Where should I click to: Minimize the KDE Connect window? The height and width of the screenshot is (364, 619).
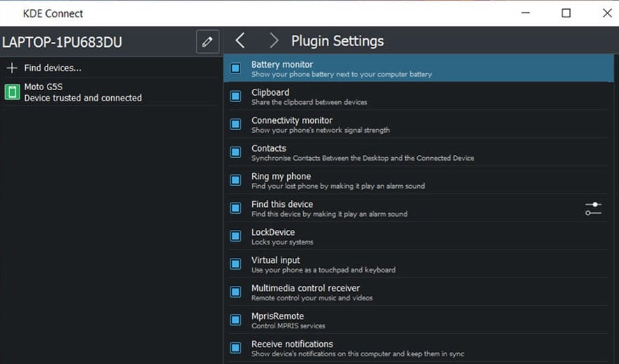click(525, 13)
